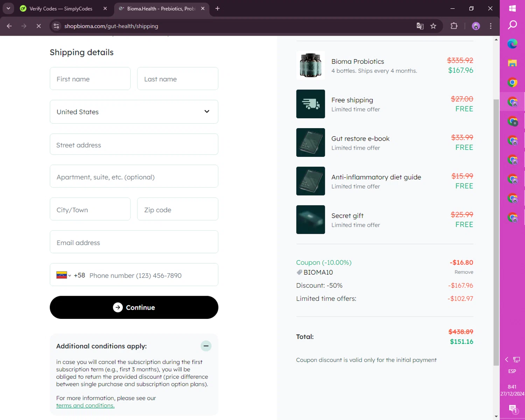Stop loading the page
This screenshot has width=525, height=420.
(38, 26)
